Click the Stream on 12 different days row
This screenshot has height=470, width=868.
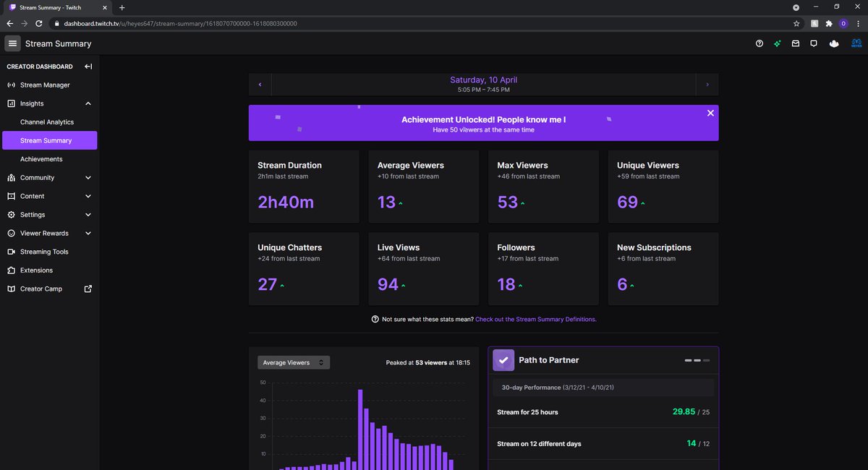click(x=603, y=443)
